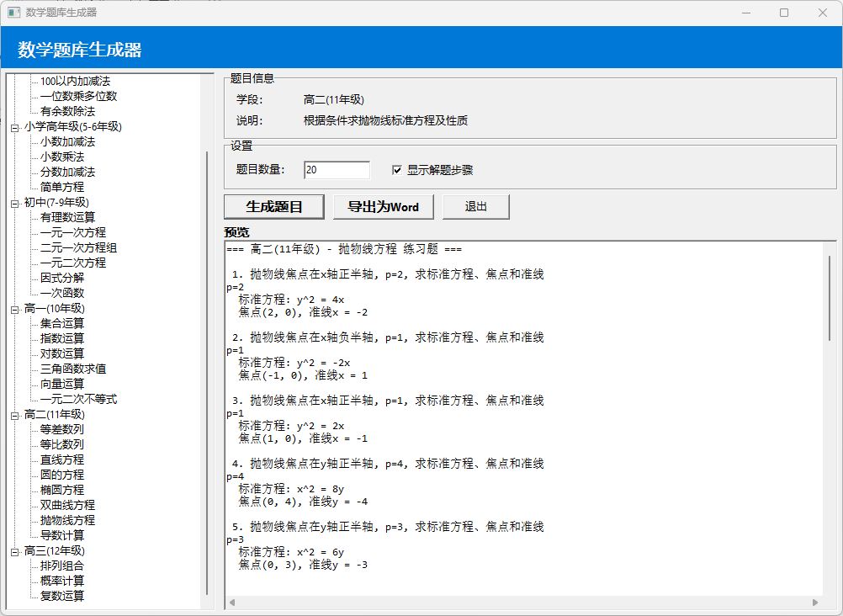
Task: Select 简单方程 topic
Action: coord(62,187)
